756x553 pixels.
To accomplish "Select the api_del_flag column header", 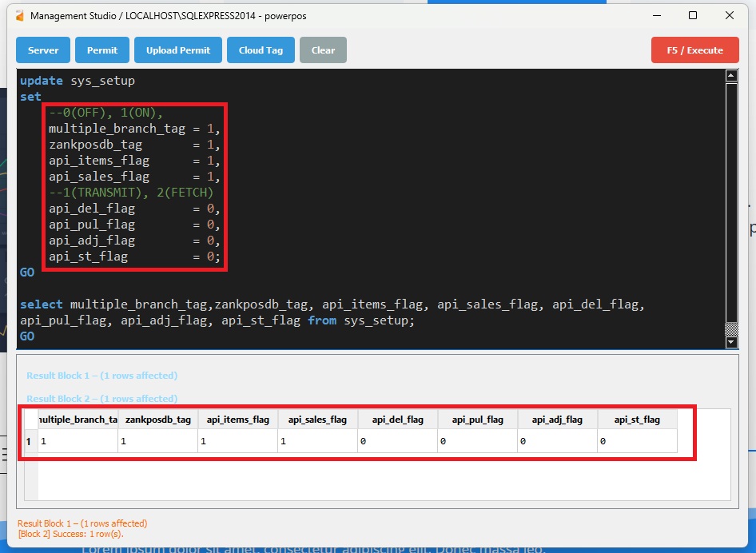I will point(397,420).
